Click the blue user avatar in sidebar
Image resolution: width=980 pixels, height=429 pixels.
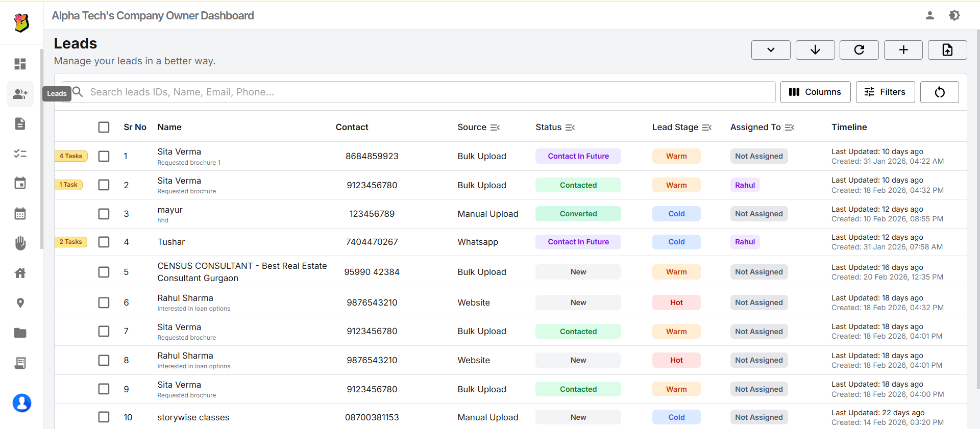point(22,403)
